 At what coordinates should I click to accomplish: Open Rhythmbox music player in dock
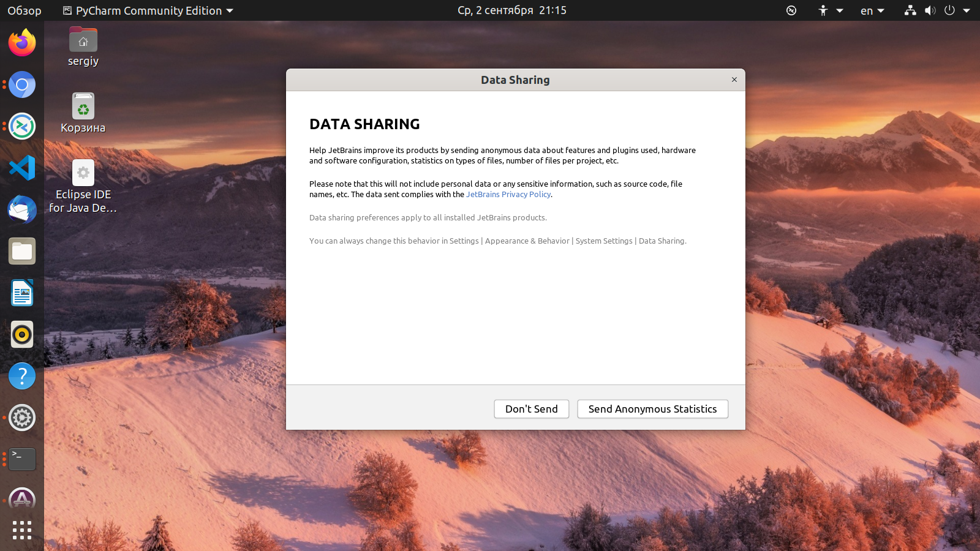point(22,334)
